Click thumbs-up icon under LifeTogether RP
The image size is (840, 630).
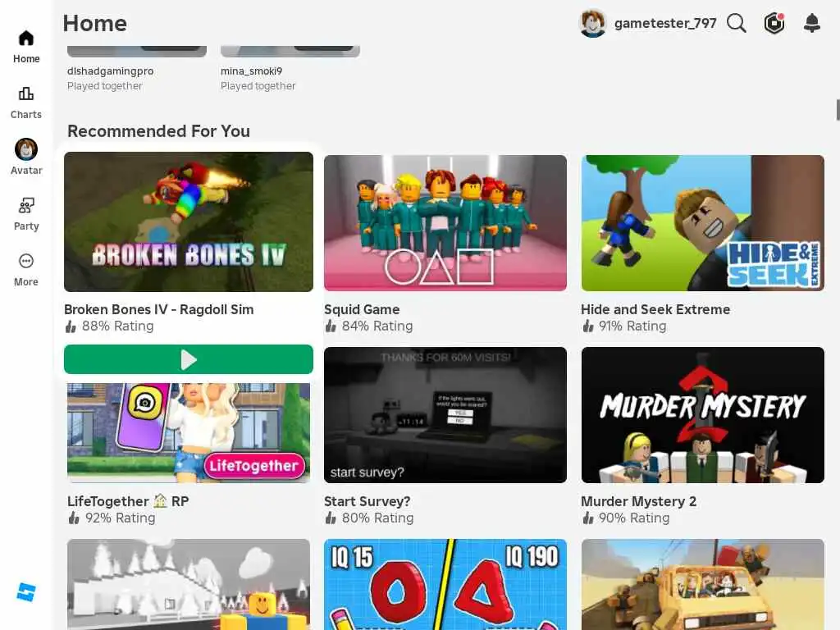pyautogui.click(x=73, y=518)
